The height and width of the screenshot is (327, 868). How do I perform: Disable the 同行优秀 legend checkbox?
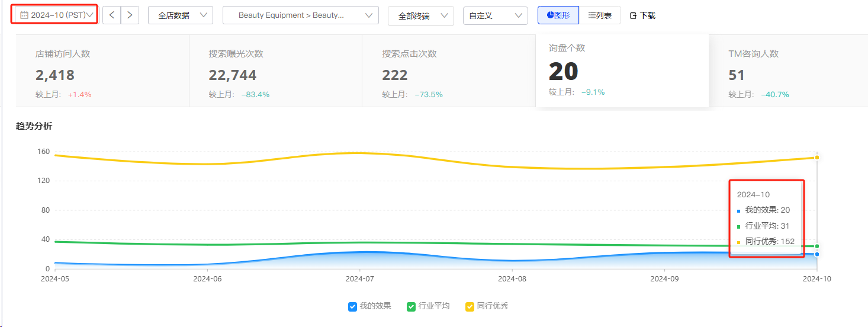[x=470, y=306]
